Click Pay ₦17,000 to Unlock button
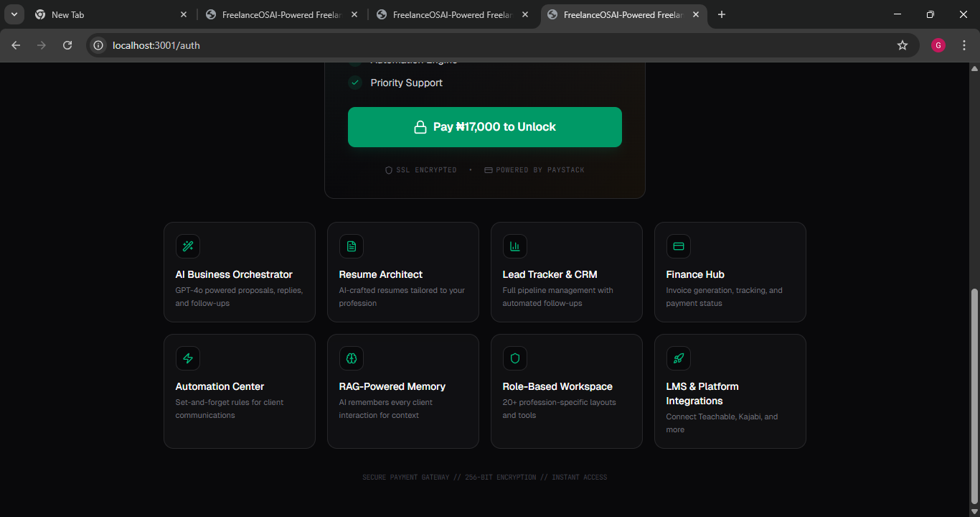Viewport: 980px width, 517px height. (x=485, y=127)
